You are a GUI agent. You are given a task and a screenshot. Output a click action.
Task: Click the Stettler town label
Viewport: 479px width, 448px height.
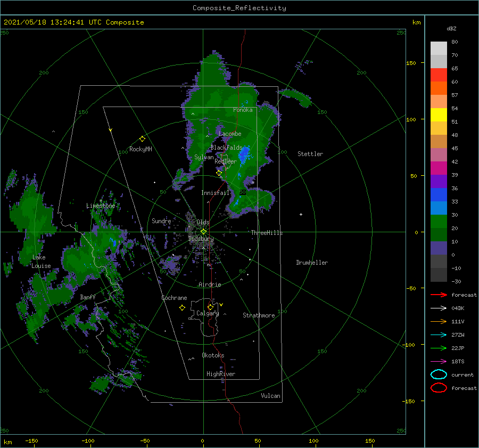coord(310,154)
